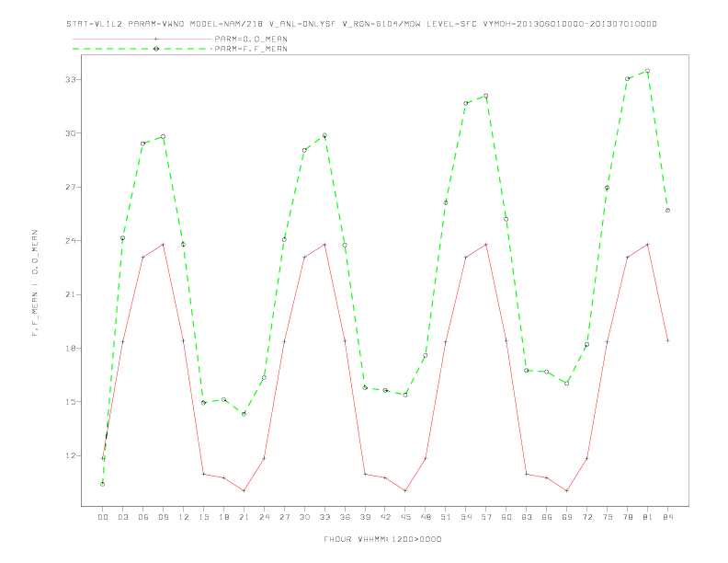The image size is (728, 563).
Task: Click y-axis tick value 18
Action: pyautogui.click(x=71, y=349)
